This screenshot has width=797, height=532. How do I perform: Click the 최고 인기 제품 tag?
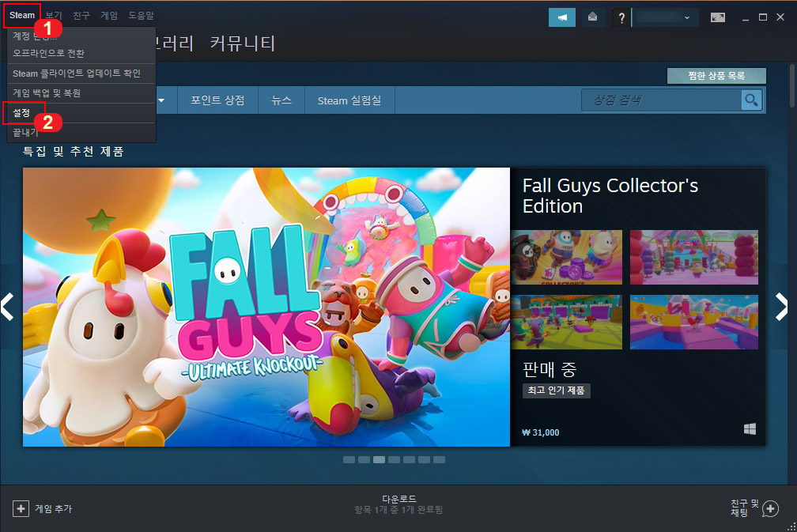click(x=556, y=391)
